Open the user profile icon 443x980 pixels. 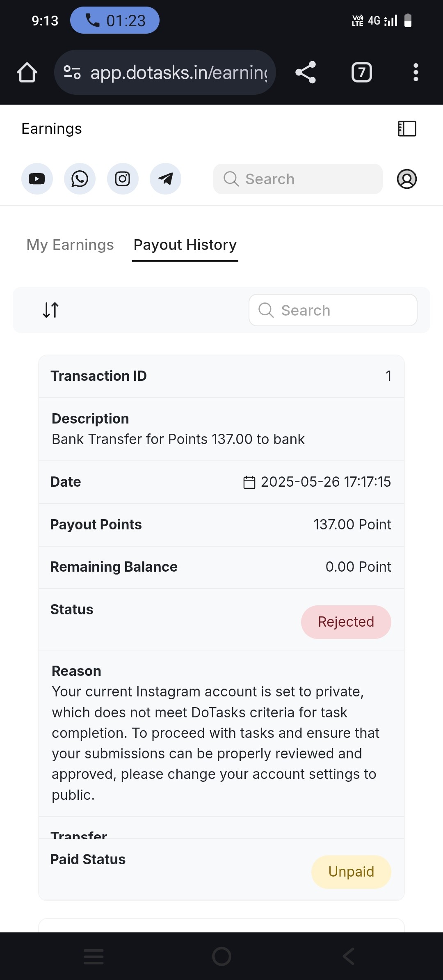[x=406, y=179]
